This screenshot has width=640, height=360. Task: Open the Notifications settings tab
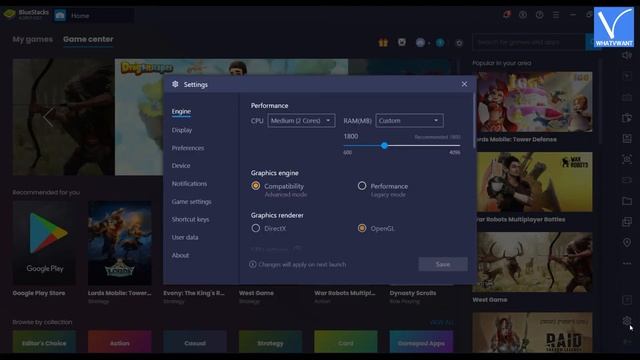(x=189, y=184)
